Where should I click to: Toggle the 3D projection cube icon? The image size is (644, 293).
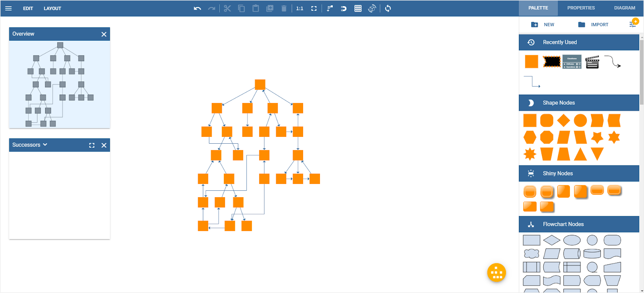(372, 8)
